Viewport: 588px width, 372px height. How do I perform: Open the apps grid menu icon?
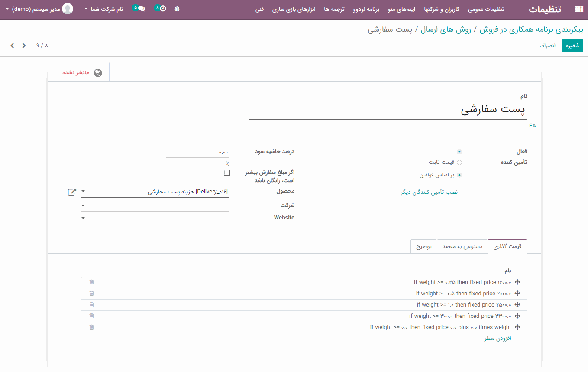[x=579, y=9]
